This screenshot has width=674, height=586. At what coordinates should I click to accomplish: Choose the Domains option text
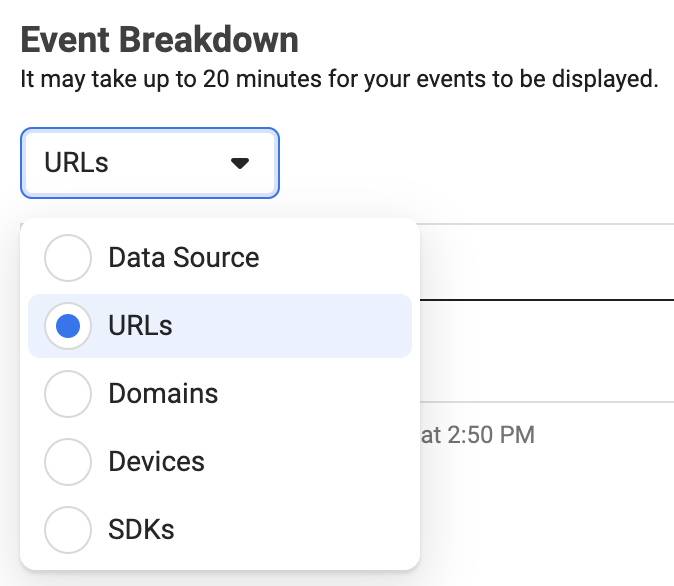click(163, 393)
